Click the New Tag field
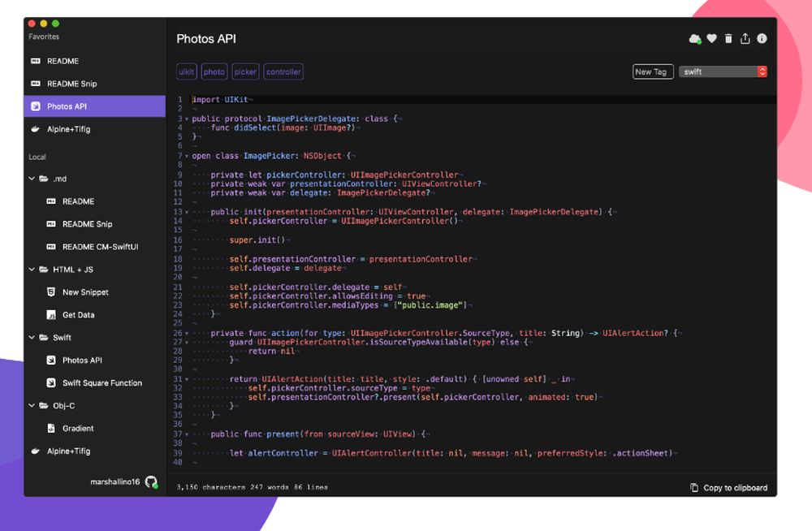812x531 pixels. (653, 72)
